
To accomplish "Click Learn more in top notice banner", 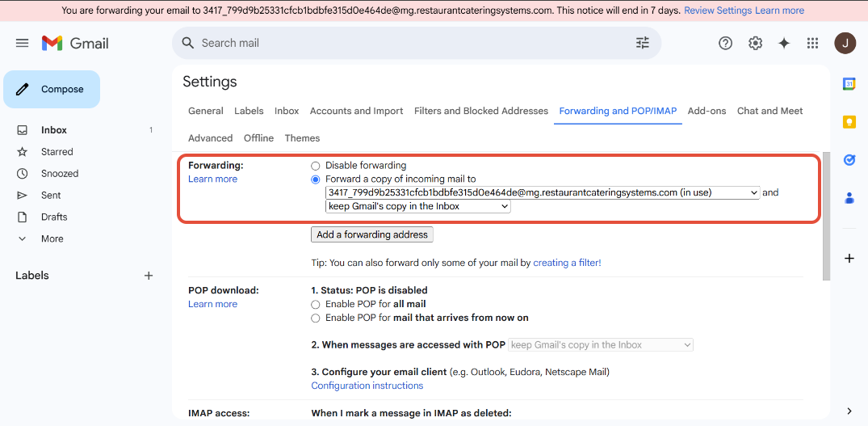I will point(779,11).
